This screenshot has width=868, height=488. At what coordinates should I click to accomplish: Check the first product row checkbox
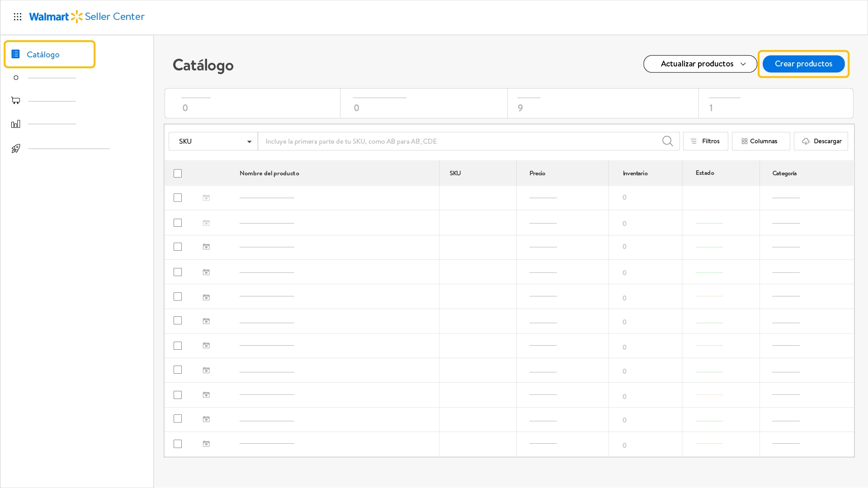pyautogui.click(x=178, y=198)
